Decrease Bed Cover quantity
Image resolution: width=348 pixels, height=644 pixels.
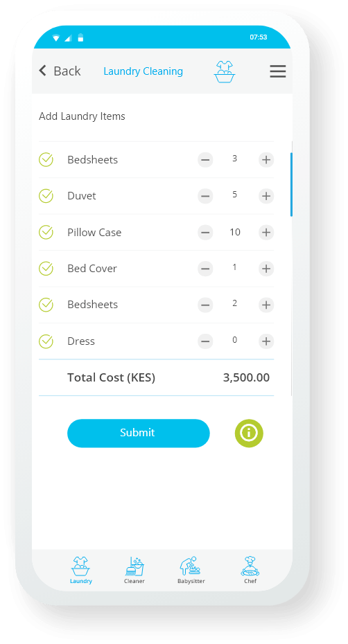point(205,269)
